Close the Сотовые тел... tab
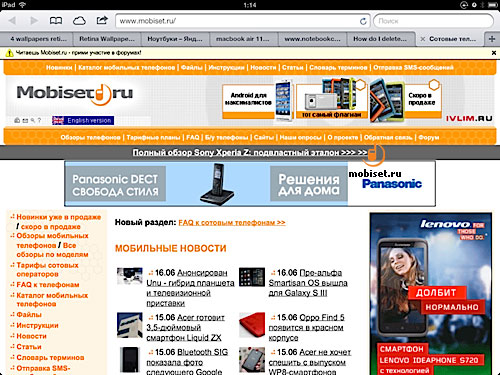Screen dimensions: 500x375 [423, 39]
